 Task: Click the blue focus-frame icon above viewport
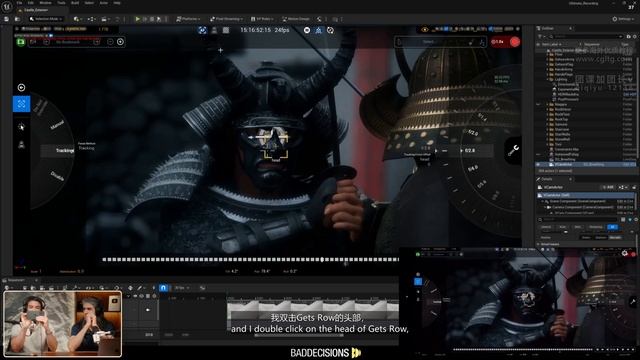pyautogui.click(x=202, y=30)
